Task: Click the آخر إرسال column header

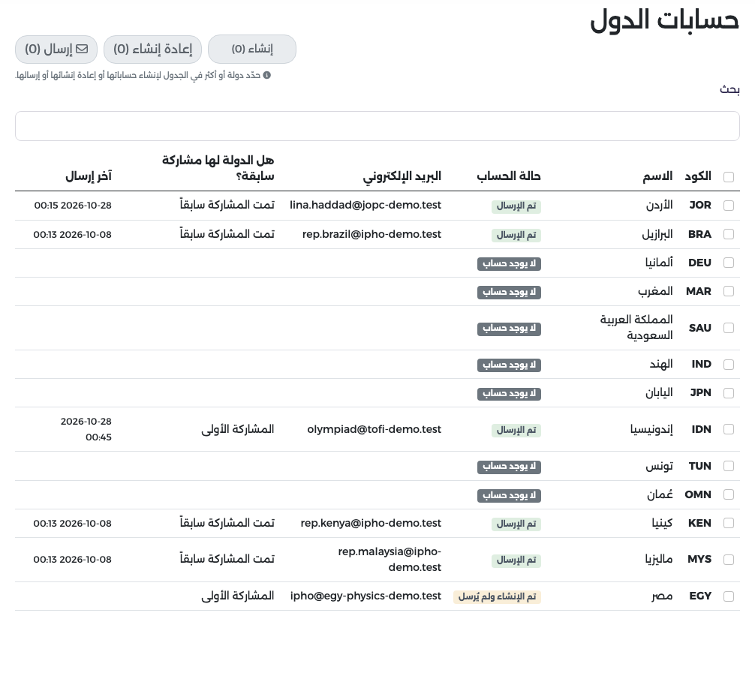Action: click(x=89, y=176)
